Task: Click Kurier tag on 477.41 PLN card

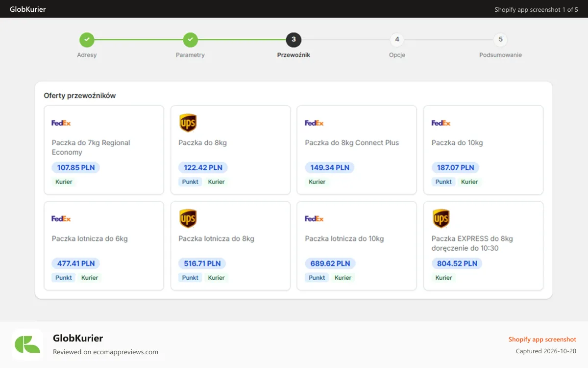Action: click(x=90, y=278)
